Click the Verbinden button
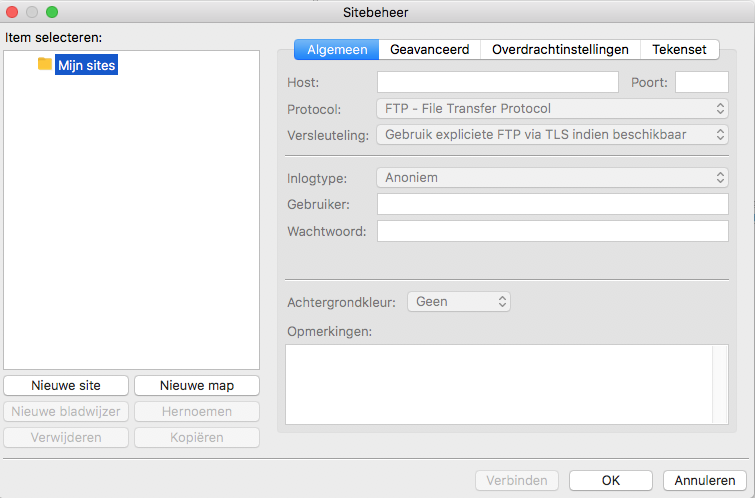The height and width of the screenshot is (498, 755). click(x=517, y=481)
